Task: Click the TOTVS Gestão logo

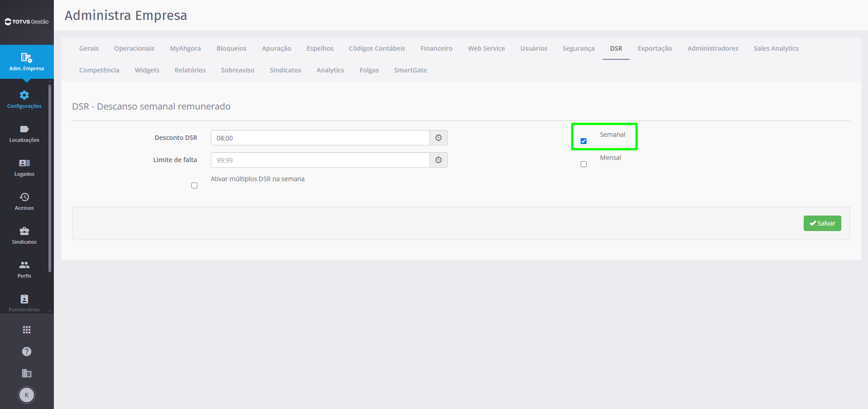Action: [x=27, y=22]
